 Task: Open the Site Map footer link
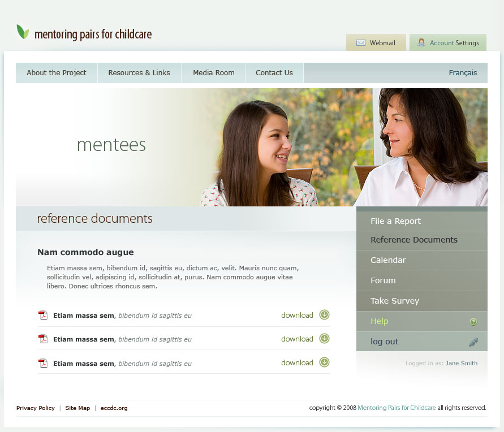click(x=77, y=408)
